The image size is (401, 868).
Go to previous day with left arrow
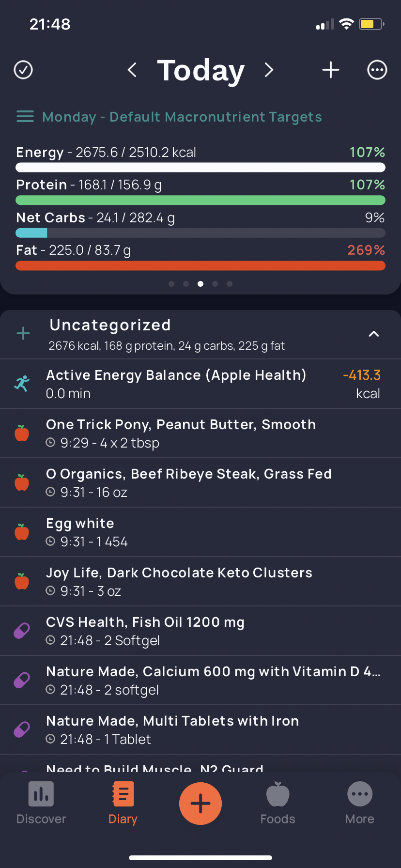click(132, 70)
